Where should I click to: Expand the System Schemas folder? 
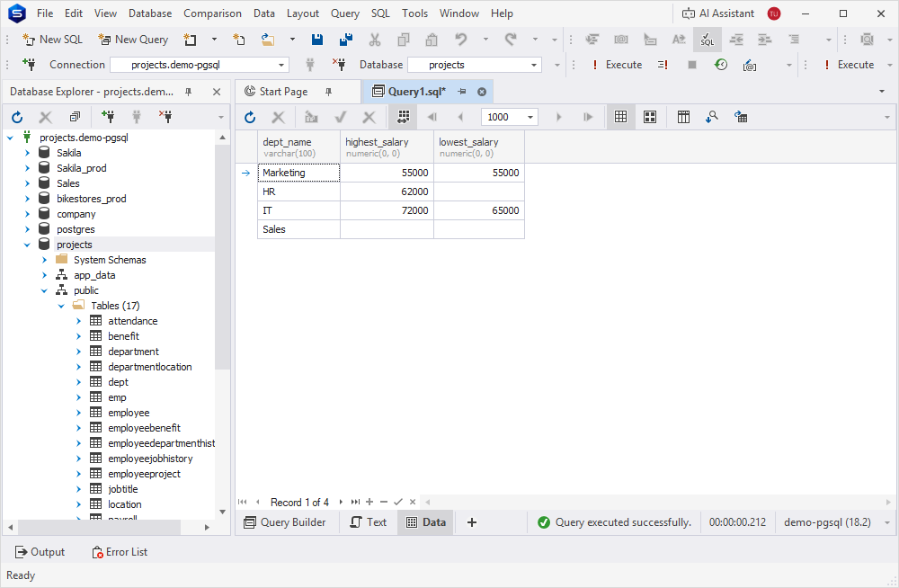coord(44,261)
